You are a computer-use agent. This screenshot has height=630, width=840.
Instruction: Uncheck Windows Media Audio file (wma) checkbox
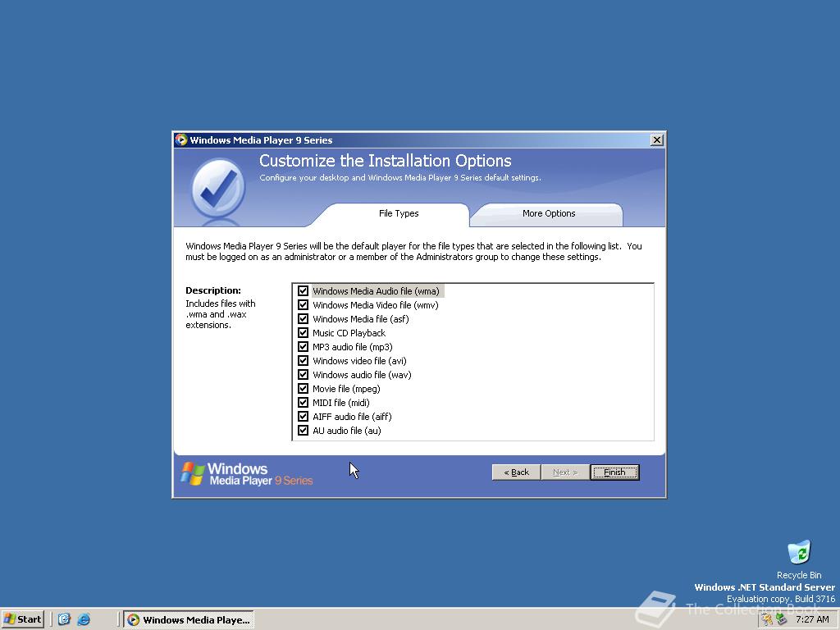303,291
